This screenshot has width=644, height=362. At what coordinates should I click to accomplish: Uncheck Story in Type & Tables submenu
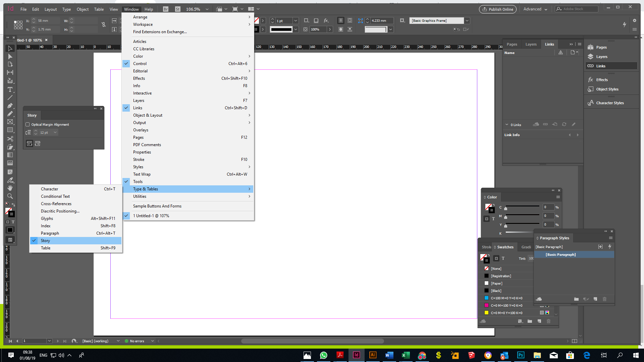coord(45,241)
